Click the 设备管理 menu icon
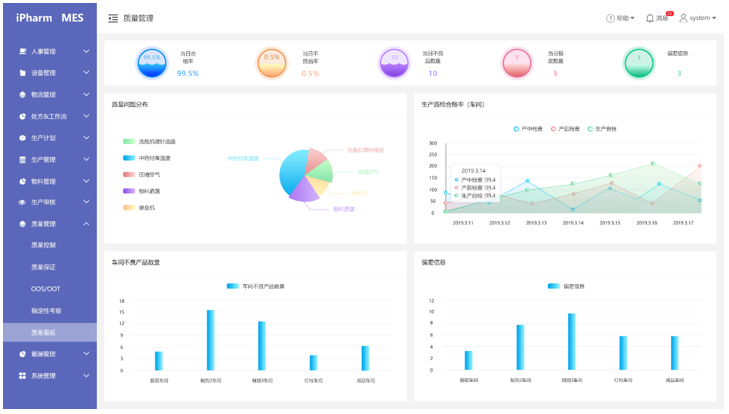729x414 pixels. [22, 73]
